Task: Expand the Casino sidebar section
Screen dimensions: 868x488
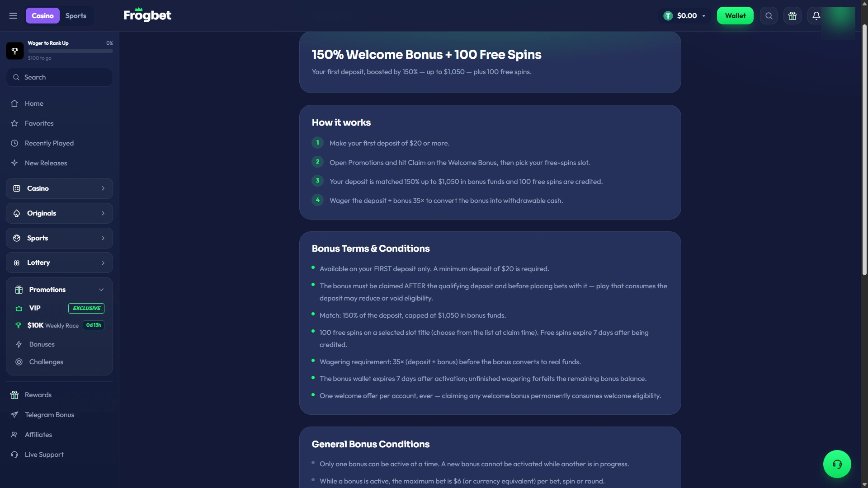Action: tap(59, 188)
